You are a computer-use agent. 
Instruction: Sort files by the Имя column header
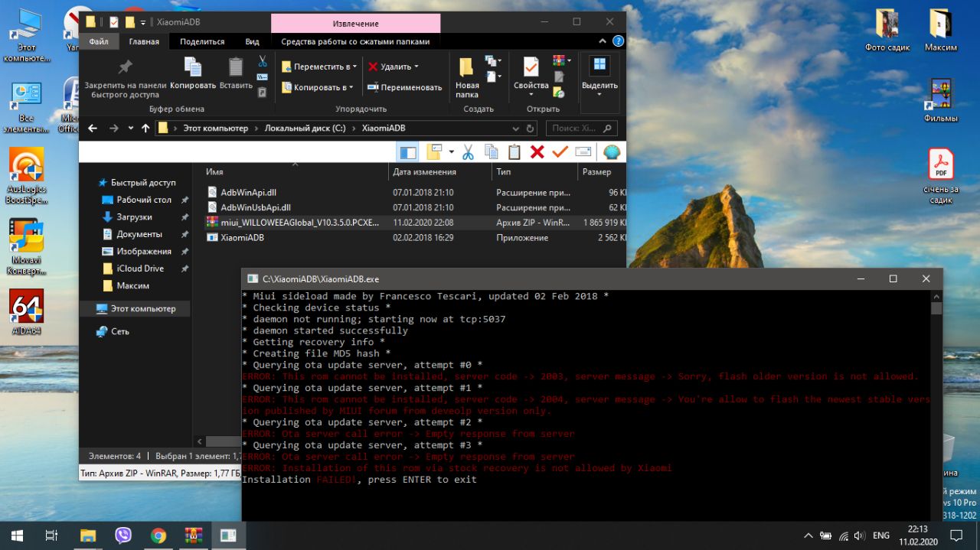tap(296, 172)
